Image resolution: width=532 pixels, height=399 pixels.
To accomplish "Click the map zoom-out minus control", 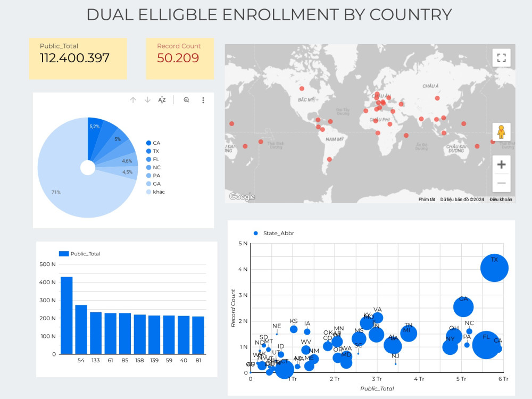I will pos(501,183).
